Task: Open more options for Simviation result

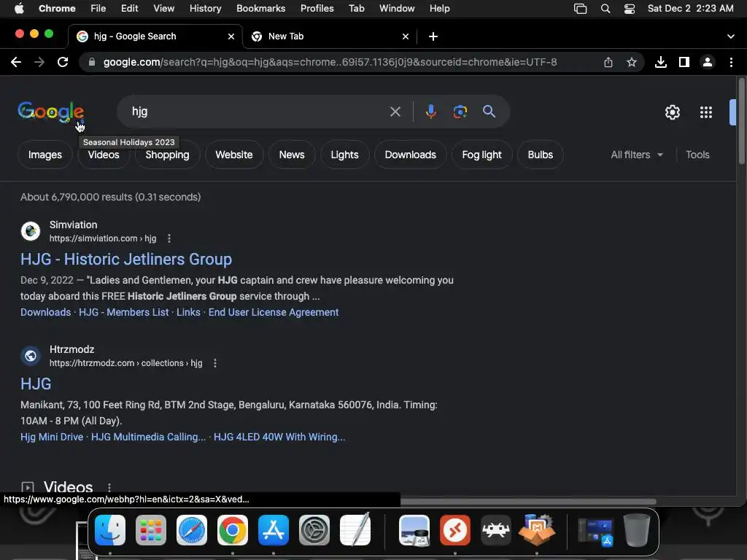Action: pyautogui.click(x=169, y=238)
